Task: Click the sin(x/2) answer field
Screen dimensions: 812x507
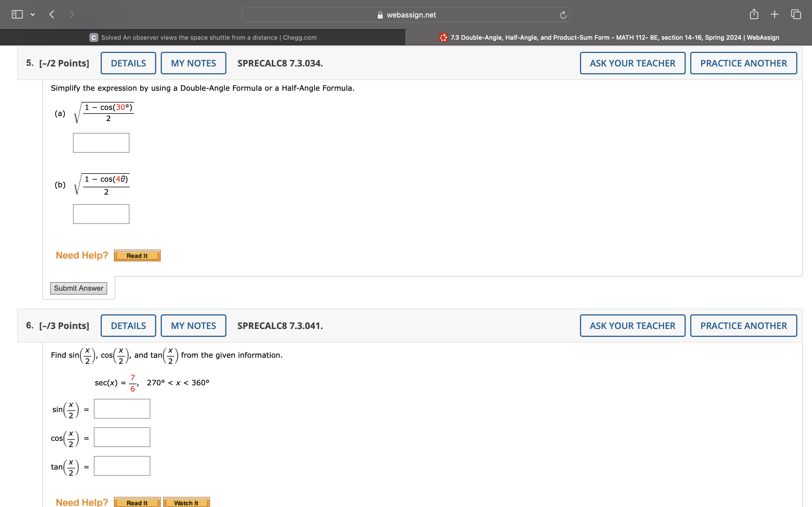Action: [122, 409]
